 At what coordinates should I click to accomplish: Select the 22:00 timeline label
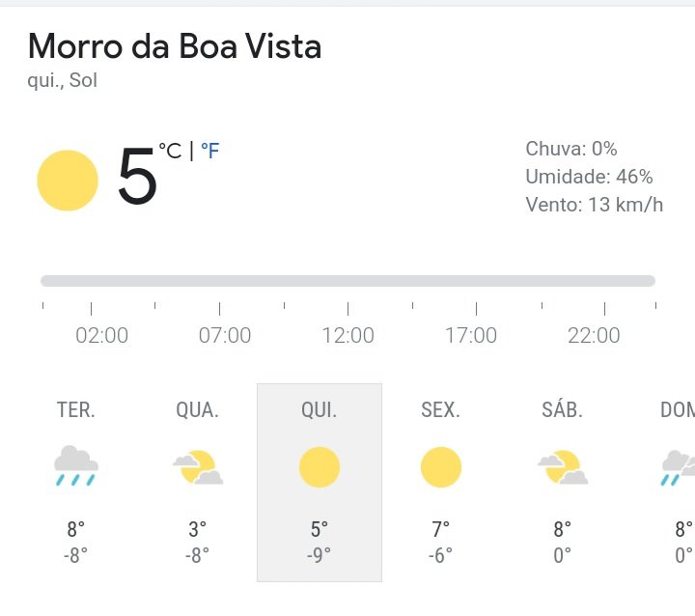pyautogui.click(x=594, y=335)
